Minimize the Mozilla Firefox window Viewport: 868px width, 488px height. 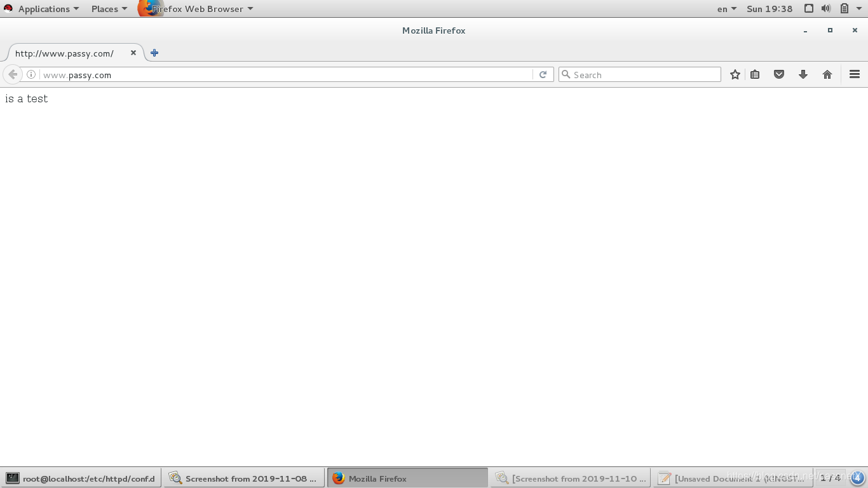pyautogui.click(x=805, y=30)
